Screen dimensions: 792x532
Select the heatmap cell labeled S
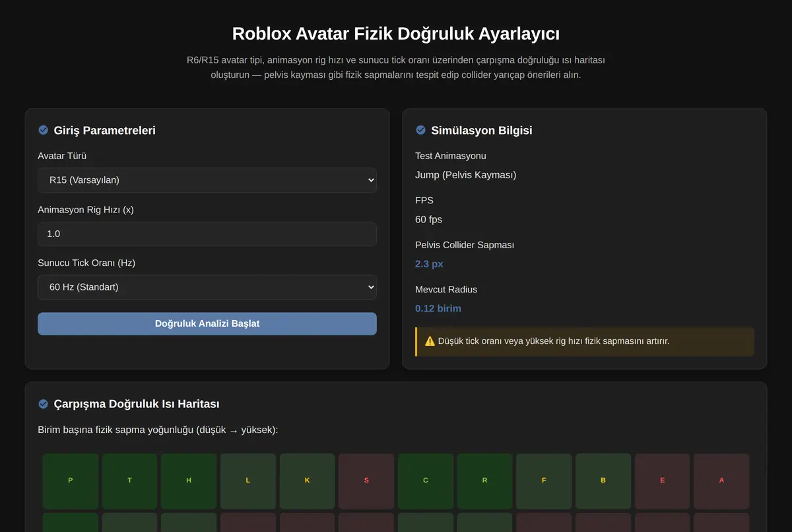(x=366, y=481)
